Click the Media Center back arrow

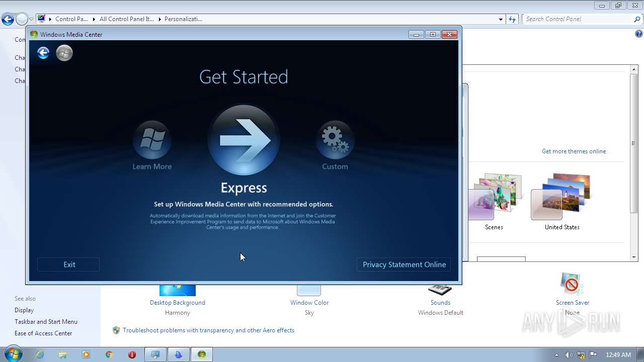(x=43, y=53)
